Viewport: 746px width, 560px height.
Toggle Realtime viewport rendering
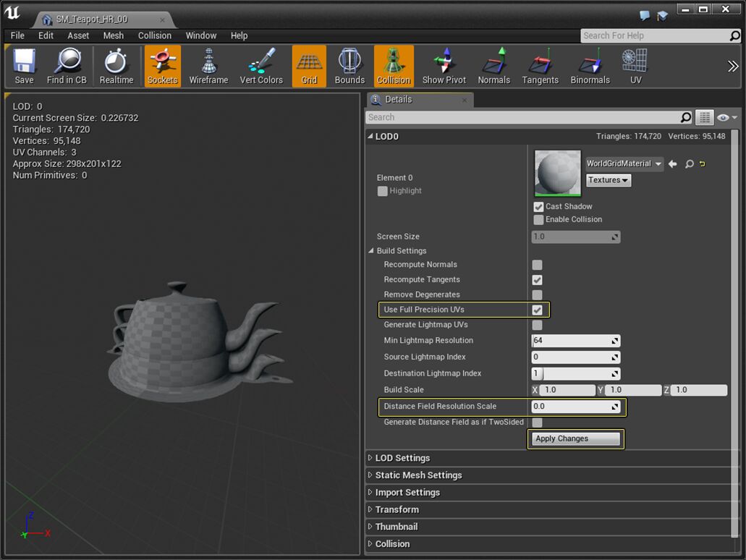pos(116,66)
